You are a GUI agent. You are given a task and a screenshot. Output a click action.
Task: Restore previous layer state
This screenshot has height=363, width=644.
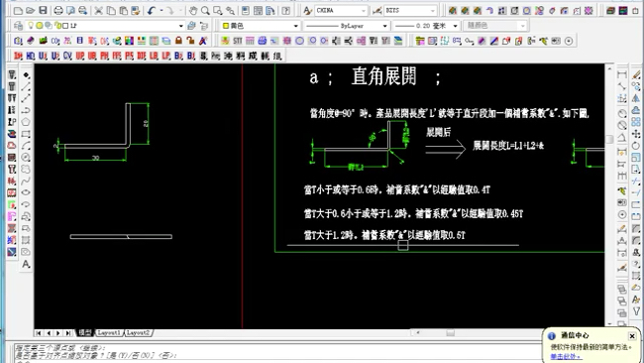[x=204, y=26]
